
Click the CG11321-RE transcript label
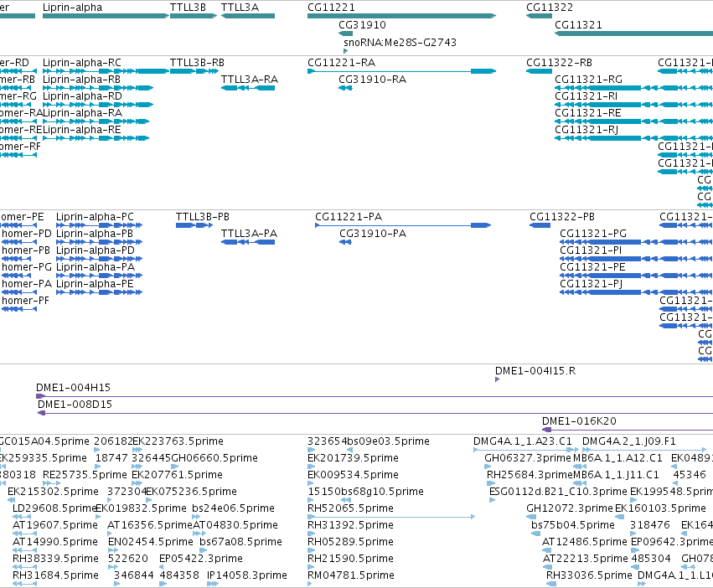(x=587, y=113)
